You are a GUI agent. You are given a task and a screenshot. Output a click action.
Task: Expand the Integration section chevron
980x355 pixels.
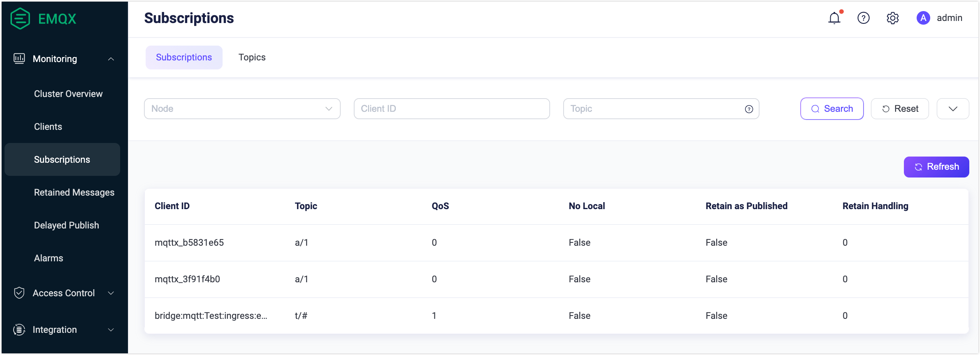pos(111,330)
